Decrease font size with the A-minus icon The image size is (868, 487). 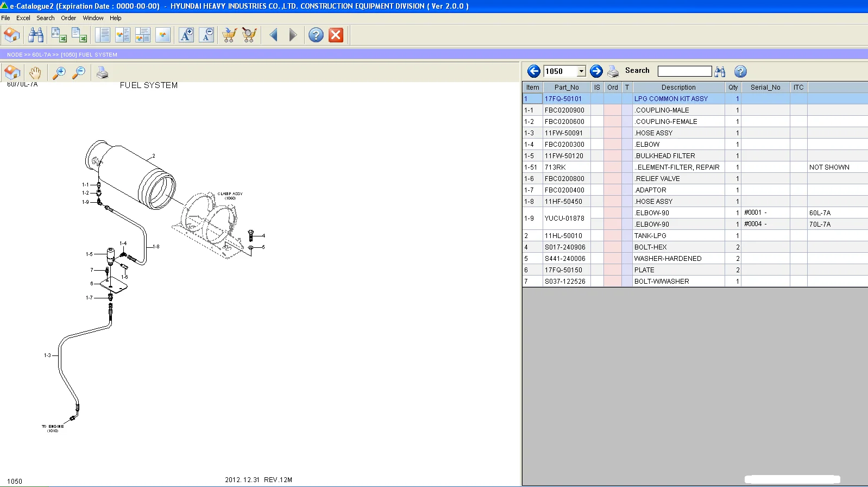pyautogui.click(x=207, y=35)
